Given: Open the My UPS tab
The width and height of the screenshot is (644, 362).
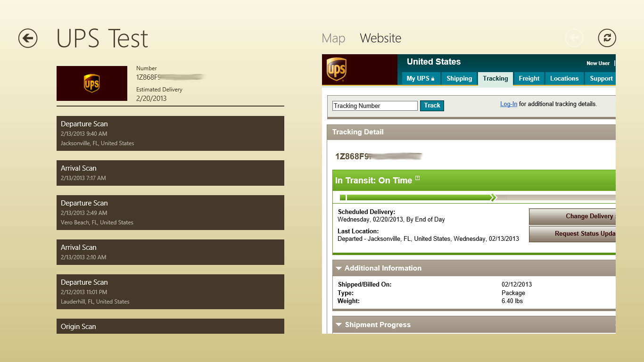Looking at the screenshot, I should click(x=421, y=79).
